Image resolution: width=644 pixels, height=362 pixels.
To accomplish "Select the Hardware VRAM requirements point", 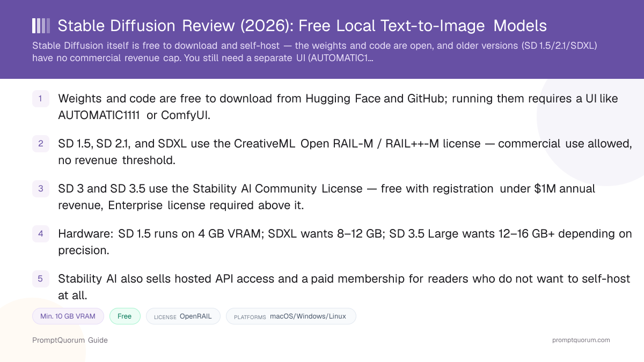I will 345,242.
